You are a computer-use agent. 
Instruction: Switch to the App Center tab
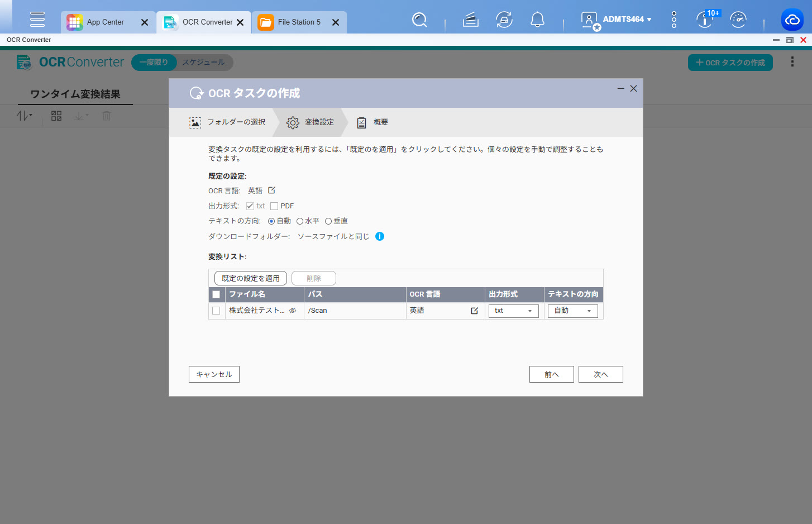pos(105,22)
